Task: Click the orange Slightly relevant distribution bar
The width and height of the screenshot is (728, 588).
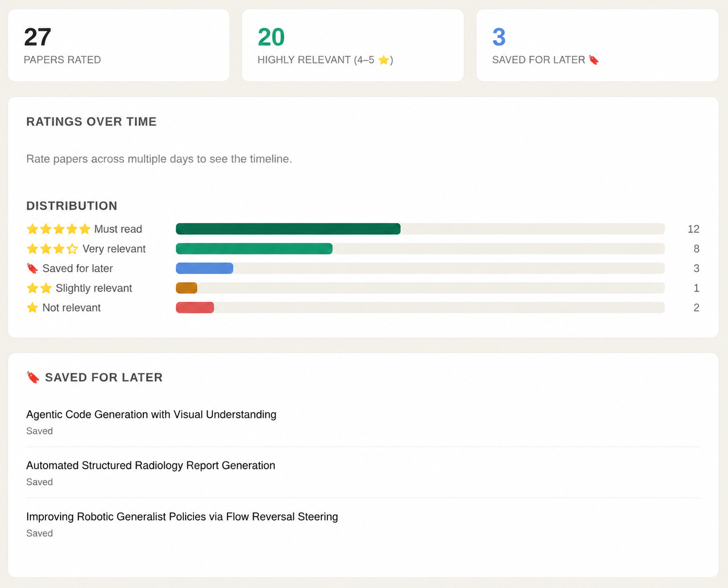Action: pos(187,287)
